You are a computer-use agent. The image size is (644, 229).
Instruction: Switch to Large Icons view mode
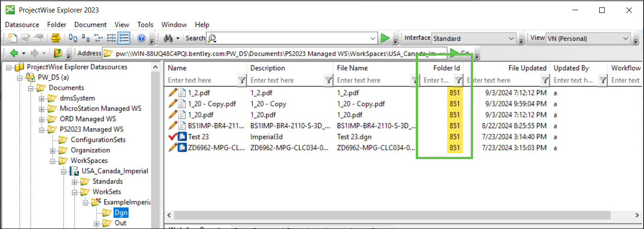click(73, 38)
